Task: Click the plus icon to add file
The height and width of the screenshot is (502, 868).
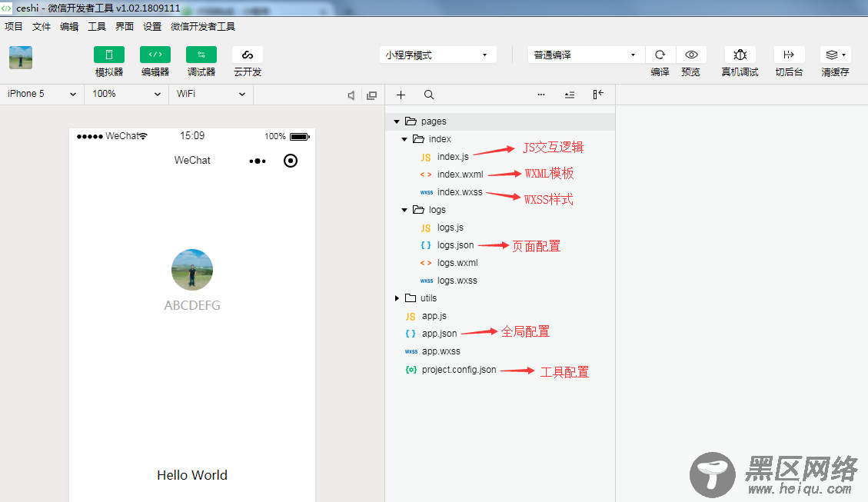Action: point(401,95)
